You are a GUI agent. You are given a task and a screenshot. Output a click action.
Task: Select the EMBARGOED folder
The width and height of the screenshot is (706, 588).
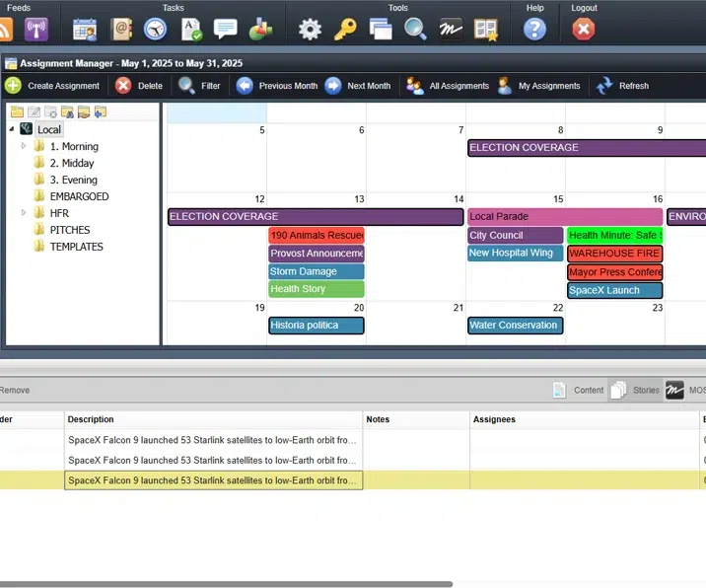coord(79,196)
